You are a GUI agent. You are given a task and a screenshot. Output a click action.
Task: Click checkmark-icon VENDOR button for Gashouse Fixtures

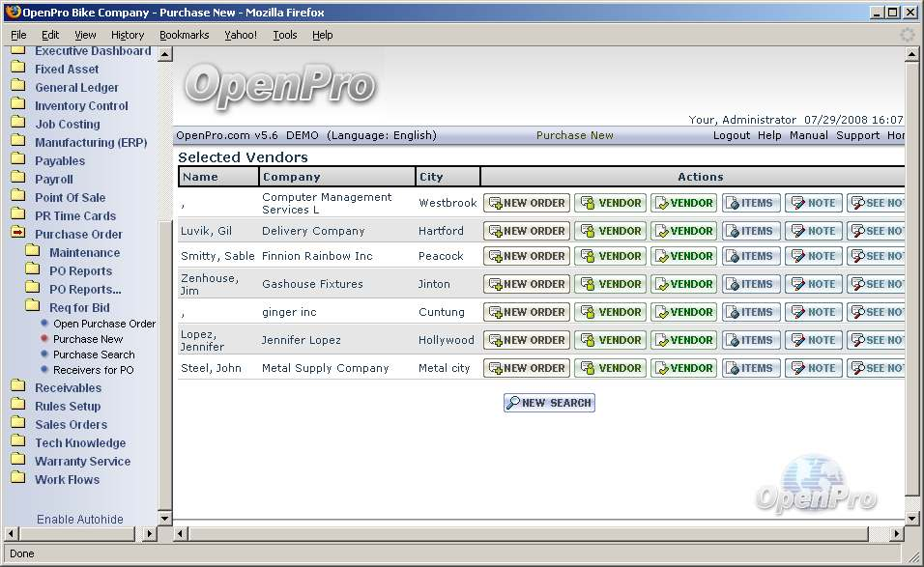coord(682,284)
